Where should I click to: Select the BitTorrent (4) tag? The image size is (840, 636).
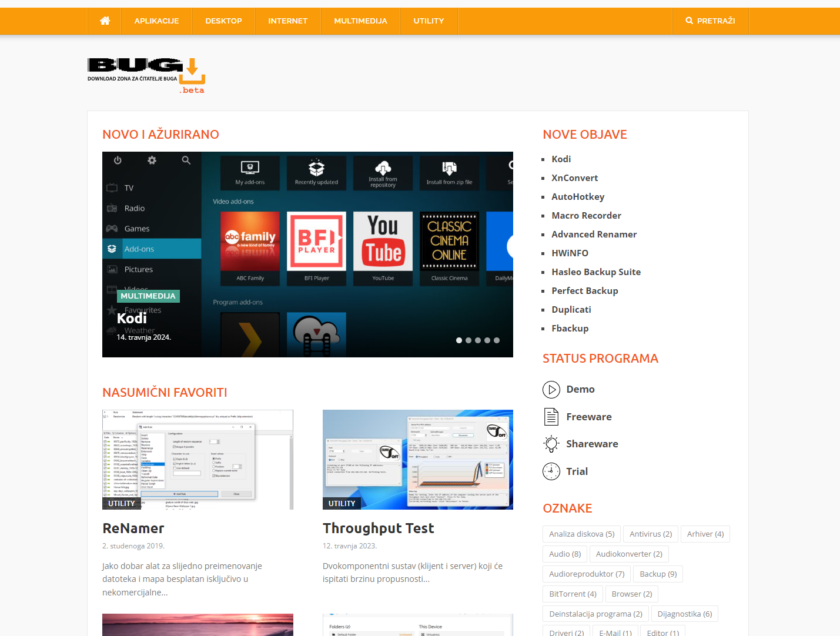pos(573,594)
